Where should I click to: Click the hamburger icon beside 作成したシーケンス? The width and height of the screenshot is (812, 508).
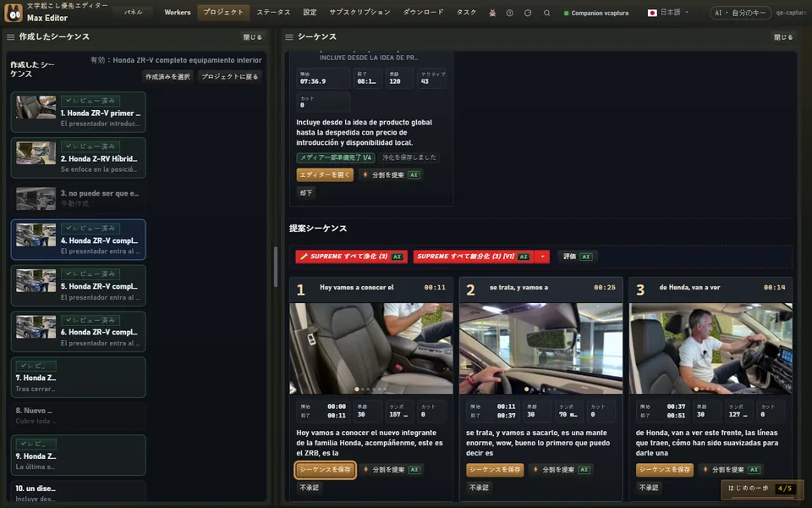click(10, 37)
